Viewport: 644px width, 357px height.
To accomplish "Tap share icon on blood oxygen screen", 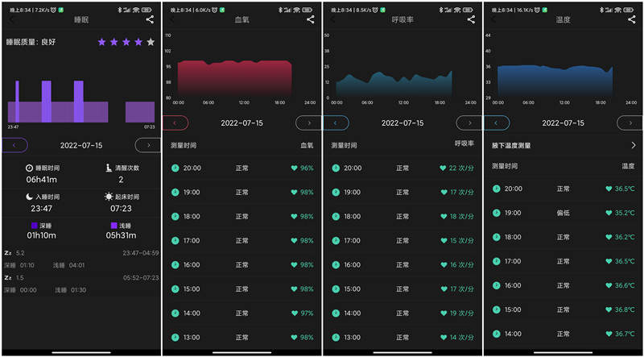I will click(x=311, y=19).
